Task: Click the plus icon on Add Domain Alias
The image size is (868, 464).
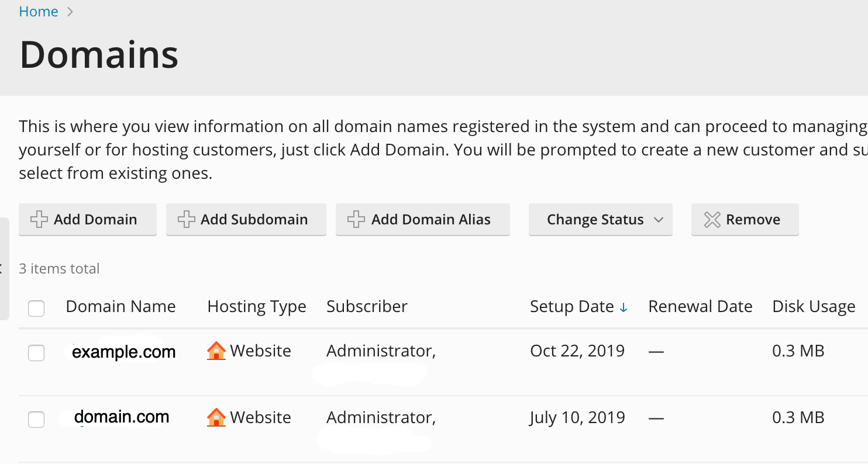Action: click(x=355, y=219)
